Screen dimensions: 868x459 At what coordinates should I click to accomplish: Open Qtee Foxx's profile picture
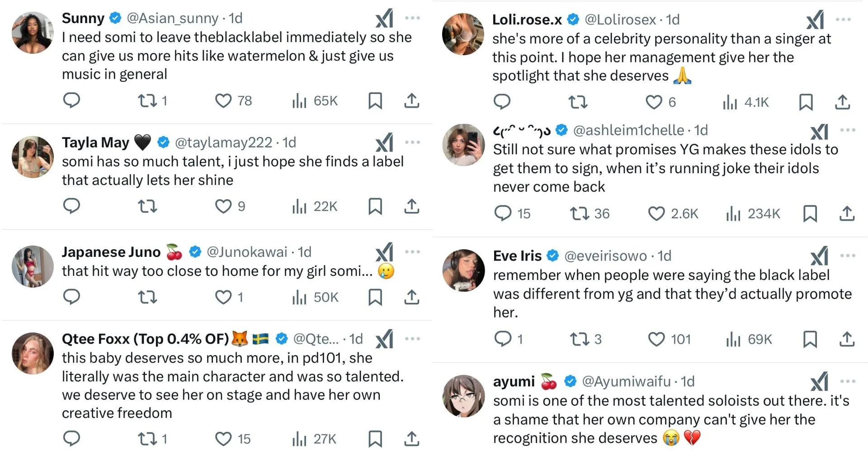[x=33, y=353]
